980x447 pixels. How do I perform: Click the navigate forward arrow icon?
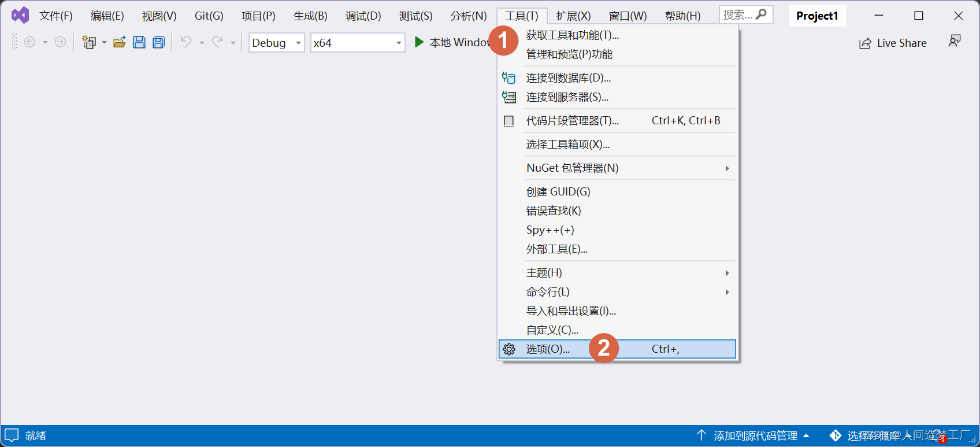coord(60,42)
